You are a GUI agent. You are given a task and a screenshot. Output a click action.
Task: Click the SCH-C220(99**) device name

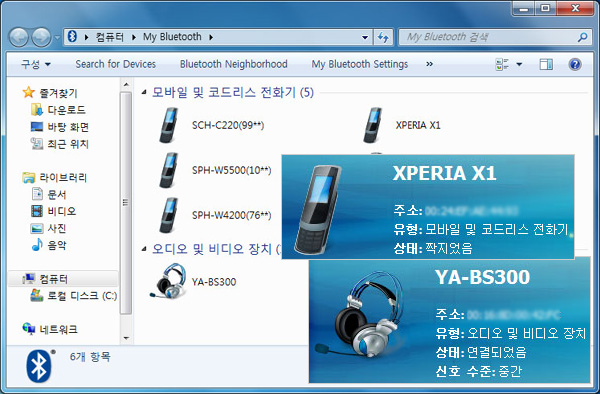coord(228,125)
